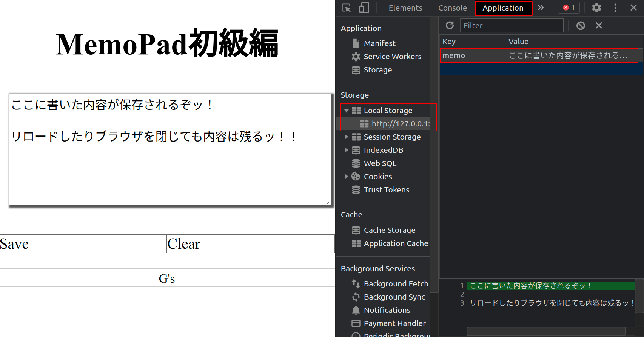Open the Elements tab

(405, 8)
